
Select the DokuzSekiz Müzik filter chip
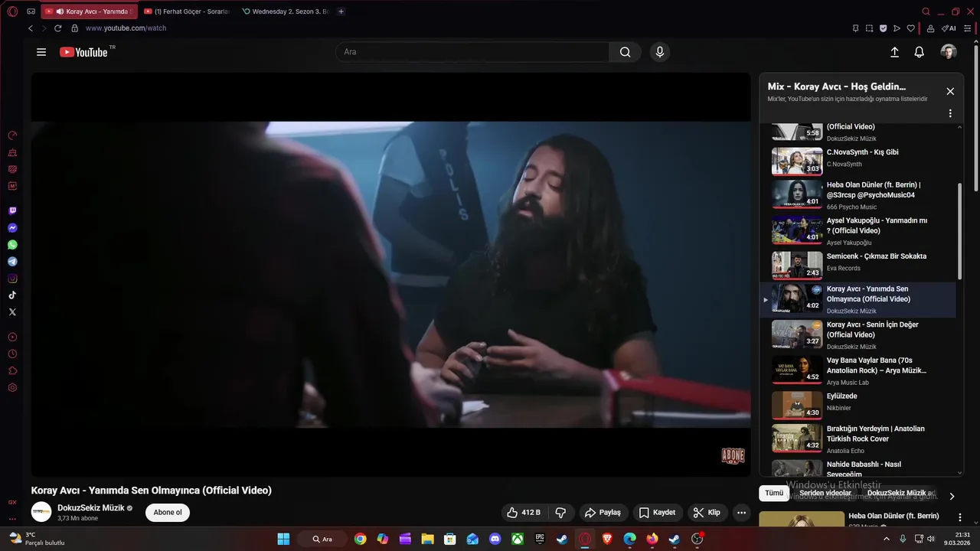[901, 493]
